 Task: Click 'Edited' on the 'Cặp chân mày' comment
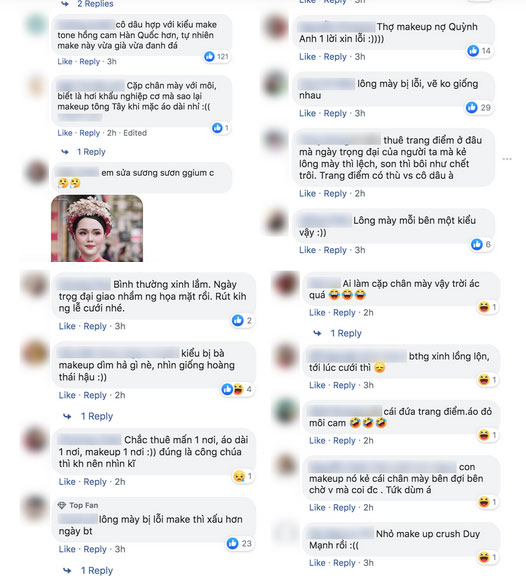tap(135, 133)
